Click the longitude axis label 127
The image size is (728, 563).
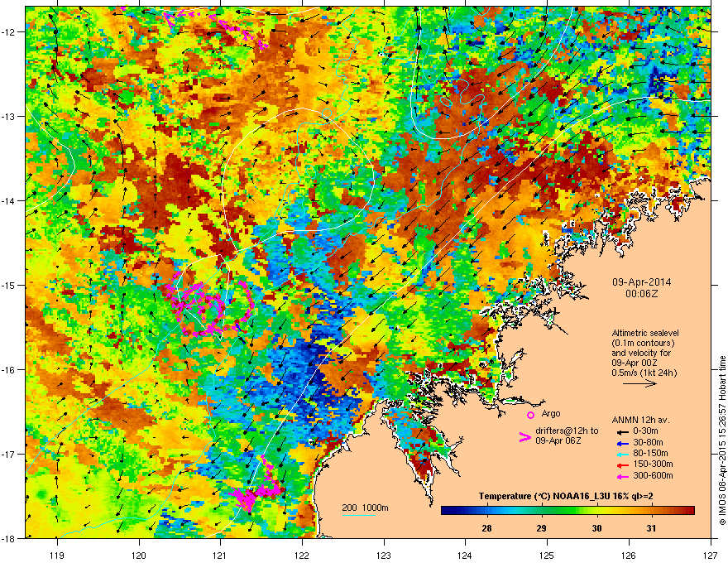pyautogui.click(x=711, y=555)
